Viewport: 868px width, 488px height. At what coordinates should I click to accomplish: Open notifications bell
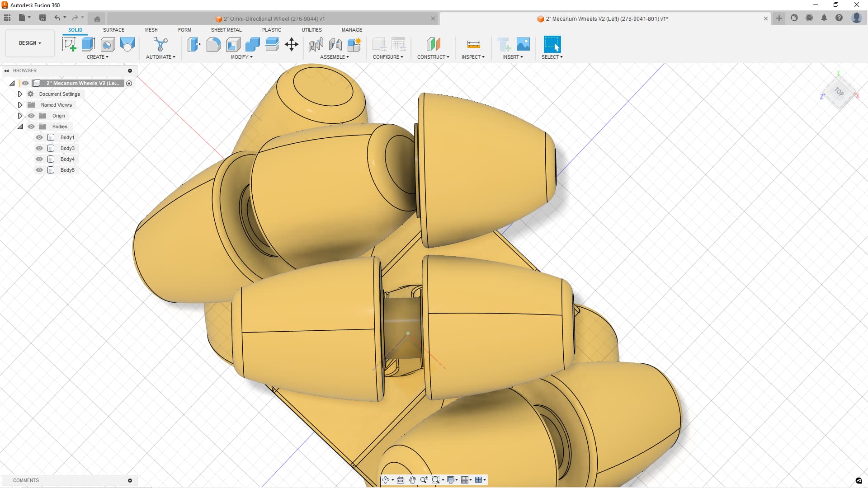tap(824, 18)
